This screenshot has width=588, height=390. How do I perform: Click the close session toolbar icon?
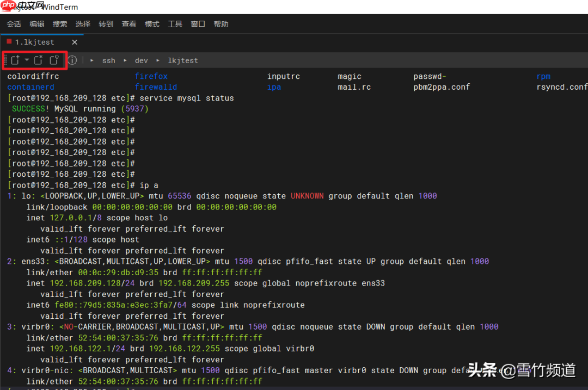(38, 60)
